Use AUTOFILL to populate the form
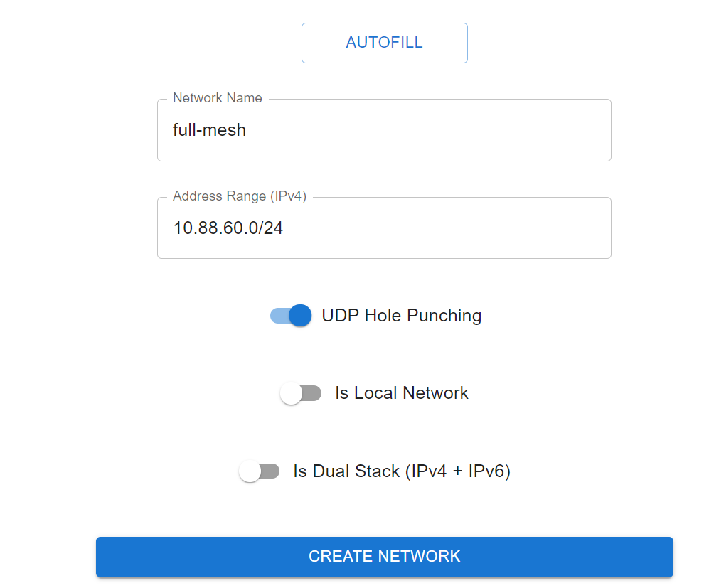This screenshot has width=709, height=588. click(384, 43)
